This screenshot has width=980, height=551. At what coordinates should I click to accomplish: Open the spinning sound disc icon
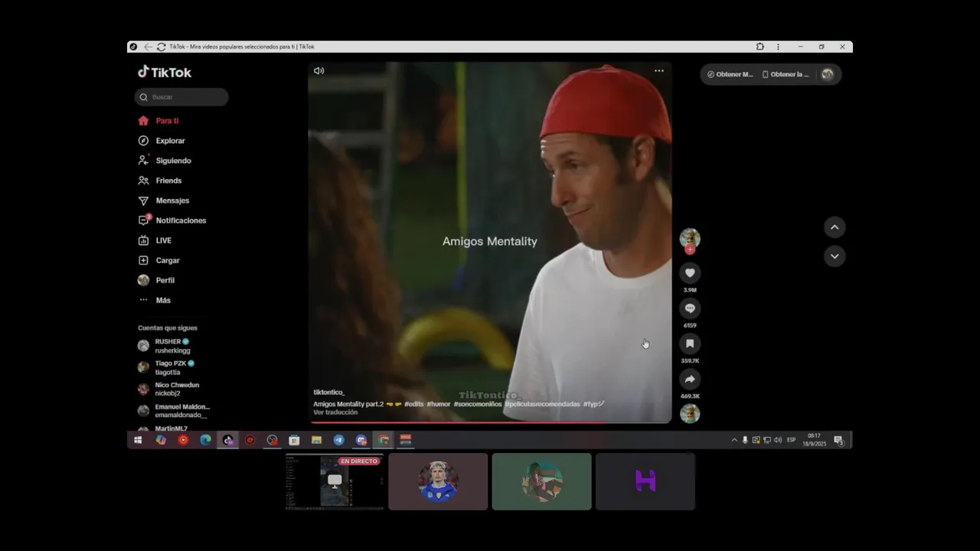tap(690, 413)
